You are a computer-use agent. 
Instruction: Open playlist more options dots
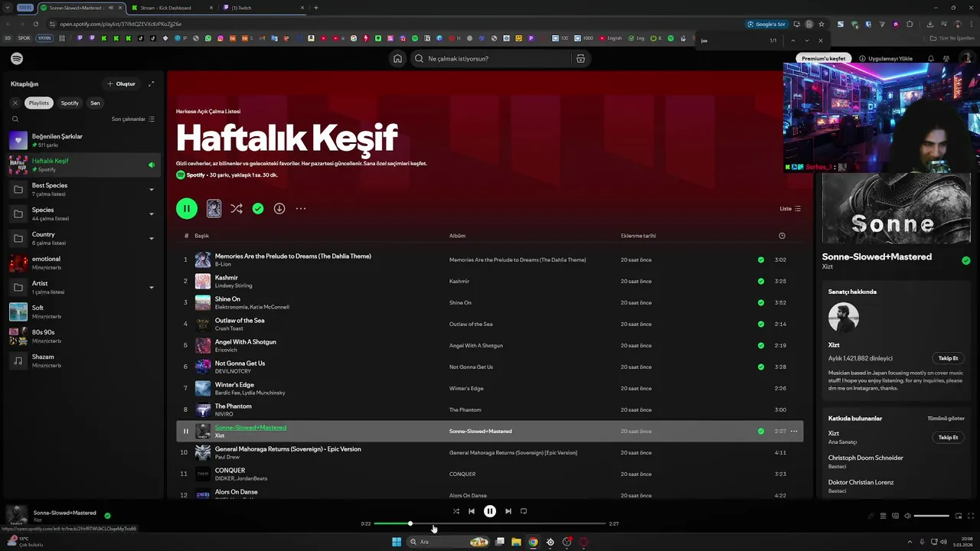(x=301, y=208)
